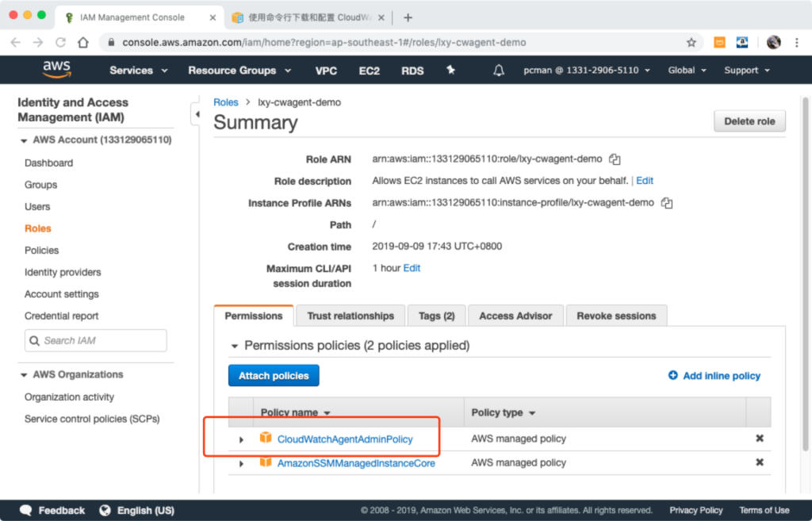This screenshot has height=521, width=812.
Task: Open RDS shortcut in navbar
Action: (412, 71)
